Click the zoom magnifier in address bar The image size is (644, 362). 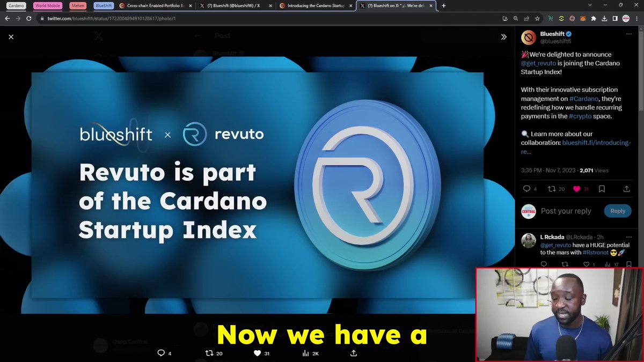point(516,18)
